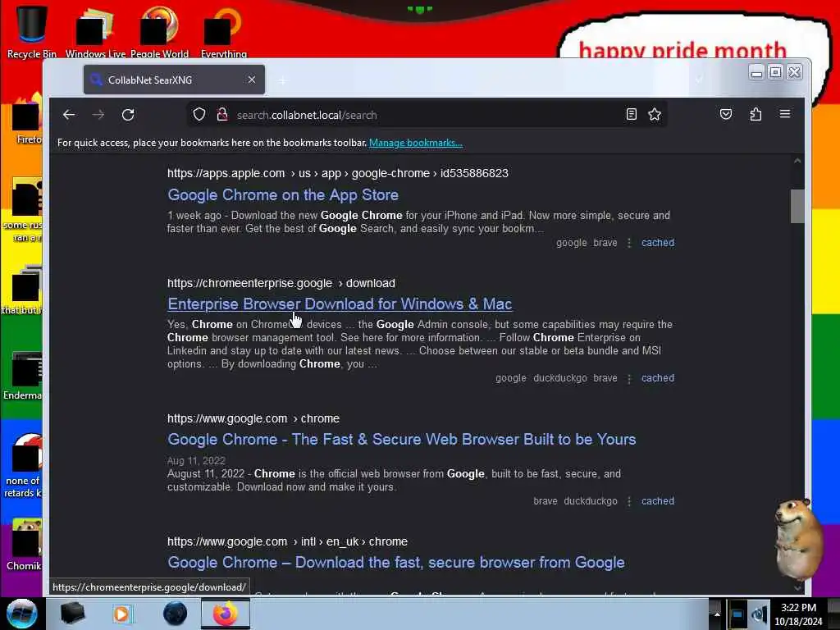Open Download the fast, secure browser result
The height and width of the screenshot is (630, 840).
click(396, 563)
